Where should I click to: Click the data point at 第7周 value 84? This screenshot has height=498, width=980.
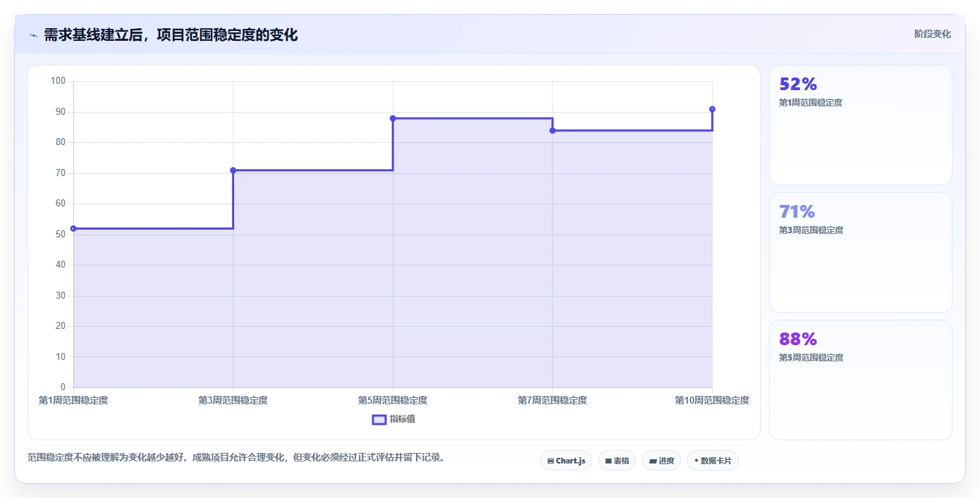pyautogui.click(x=553, y=130)
